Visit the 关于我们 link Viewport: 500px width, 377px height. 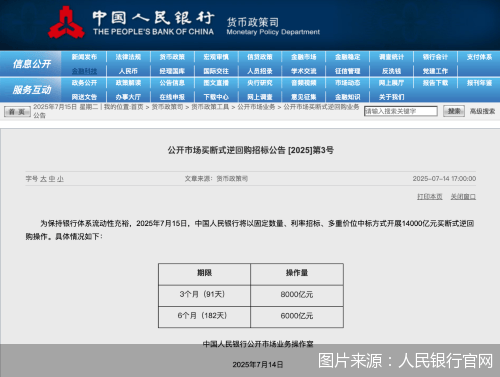391,97
